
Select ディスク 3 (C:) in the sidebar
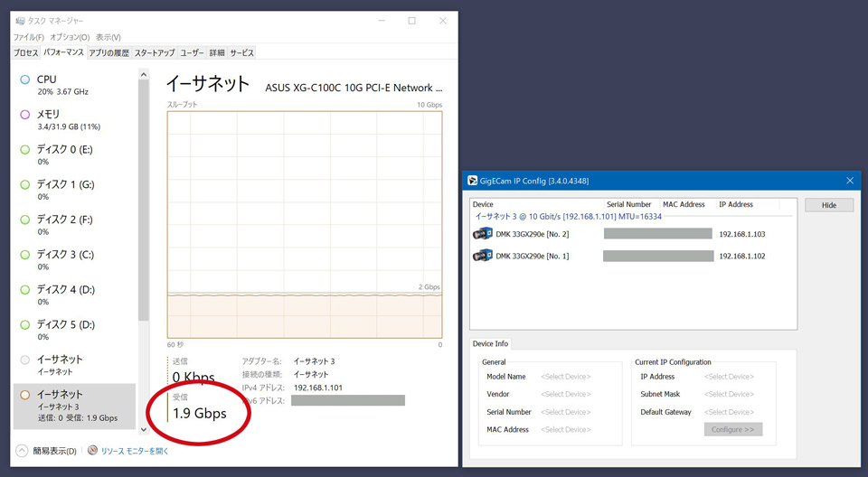pos(74,260)
